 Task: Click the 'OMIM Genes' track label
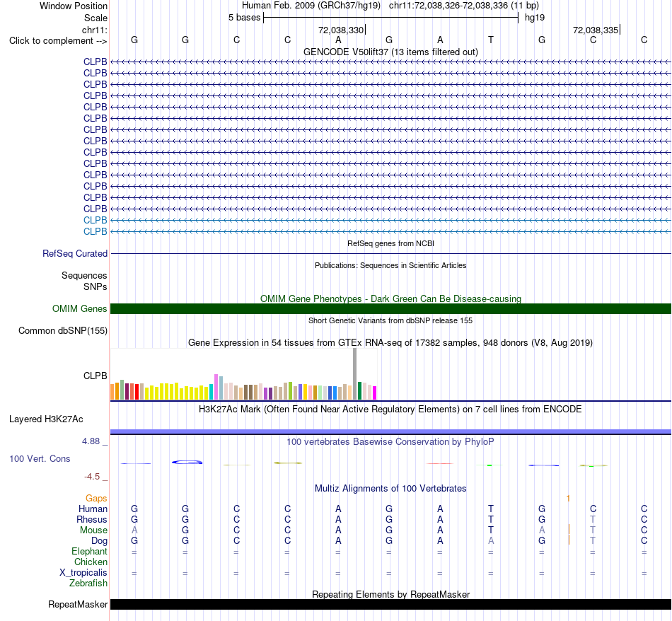79,308
